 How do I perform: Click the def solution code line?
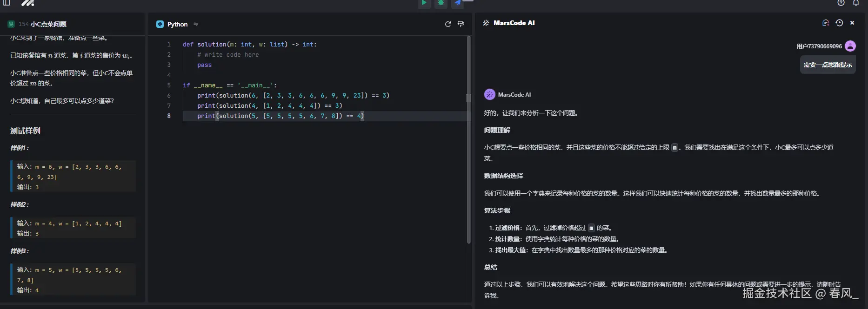[250, 45]
